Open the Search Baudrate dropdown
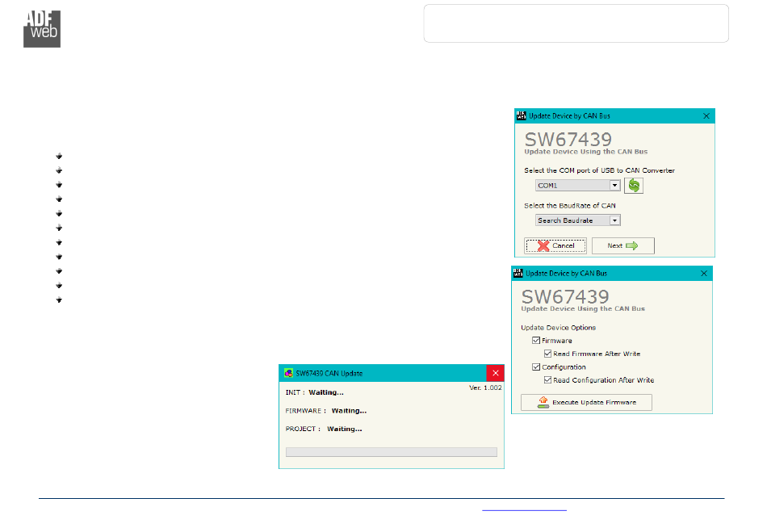The width and height of the screenshot is (767, 532). coord(578,220)
